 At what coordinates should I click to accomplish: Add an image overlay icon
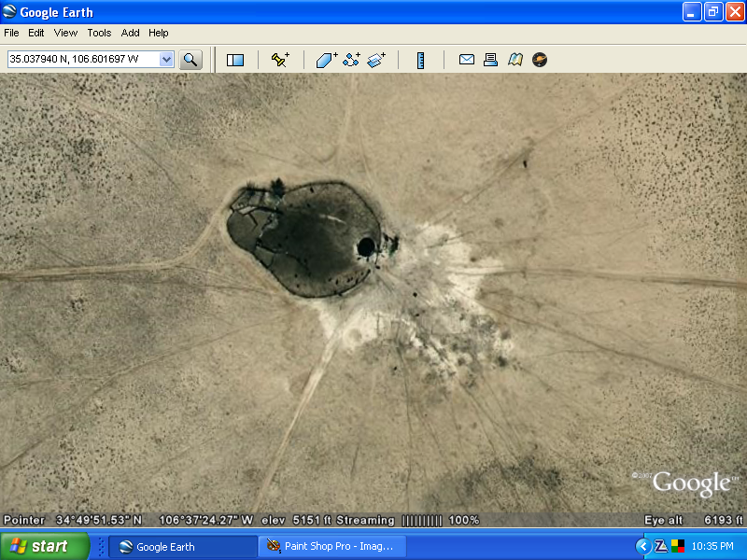(376, 60)
